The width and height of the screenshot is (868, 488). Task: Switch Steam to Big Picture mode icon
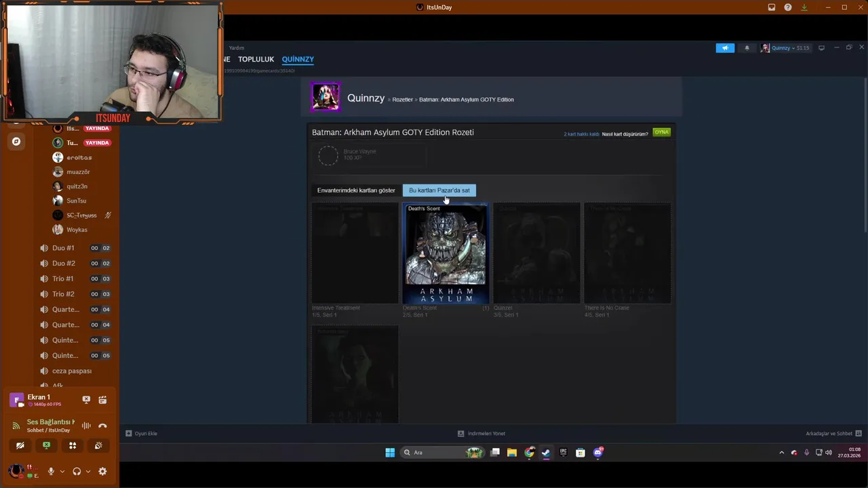pyautogui.click(x=822, y=48)
